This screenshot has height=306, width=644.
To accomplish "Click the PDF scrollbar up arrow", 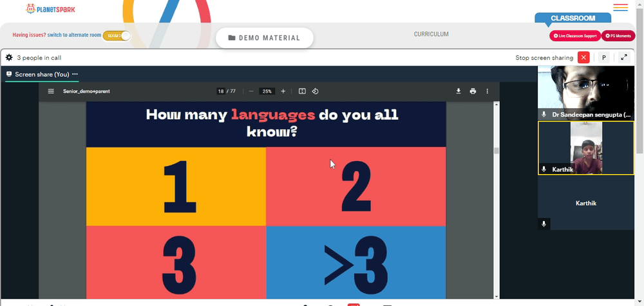I will pyautogui.click(x=497, y=104).
